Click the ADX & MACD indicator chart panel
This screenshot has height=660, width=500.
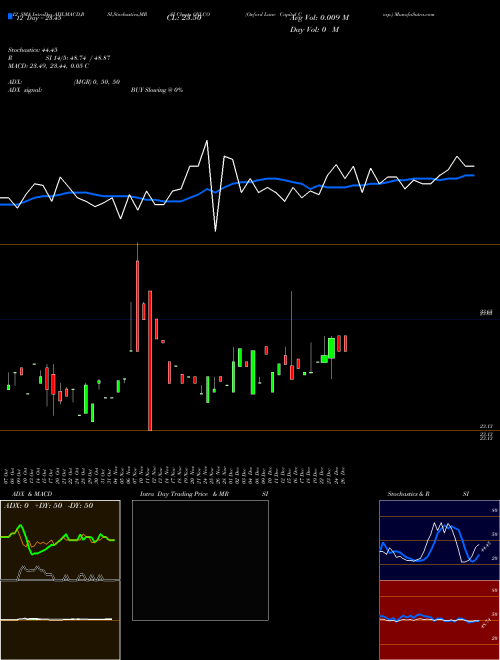[60, 580]
